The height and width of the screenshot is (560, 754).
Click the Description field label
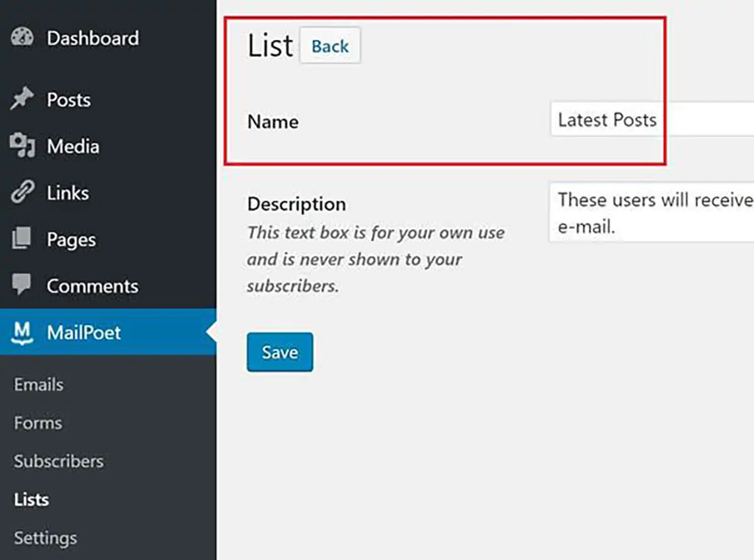pos(297,204)
